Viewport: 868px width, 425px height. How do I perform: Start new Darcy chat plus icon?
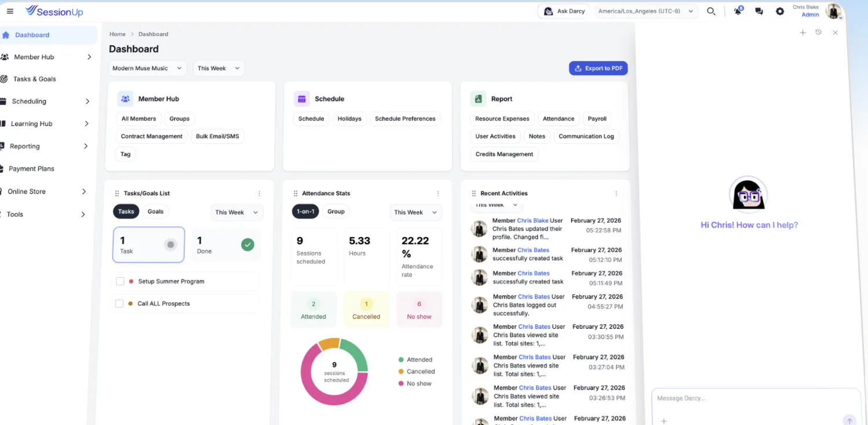pos(803,32)
